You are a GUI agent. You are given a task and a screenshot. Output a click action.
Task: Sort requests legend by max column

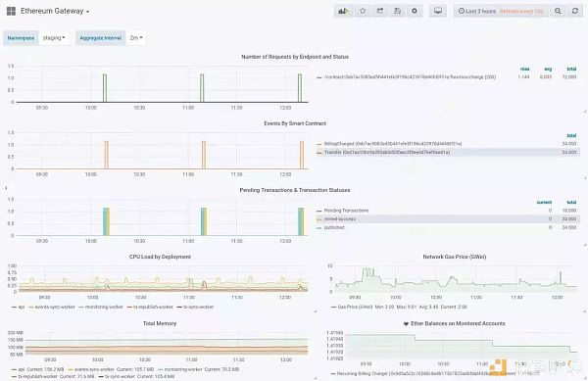524,69
